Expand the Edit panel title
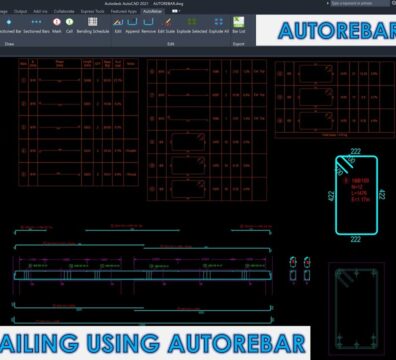The image size is (396, 360). click(x=171, y=44)
